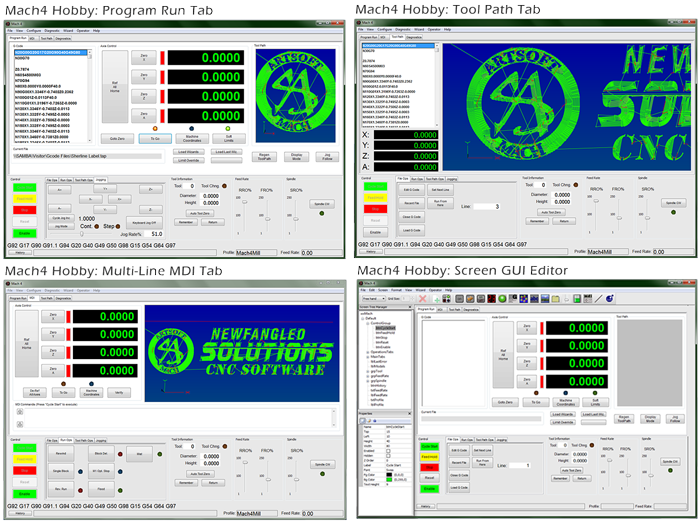Viewport: 700px width, 525px height.
Task: Click Ref All Home in Program Run window
Action: (x=115, y=87)
